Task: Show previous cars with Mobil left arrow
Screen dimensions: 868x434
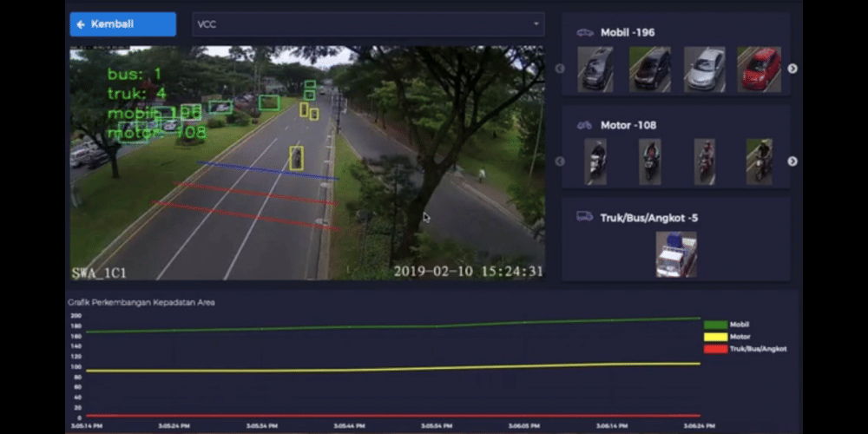Action: 560,69
